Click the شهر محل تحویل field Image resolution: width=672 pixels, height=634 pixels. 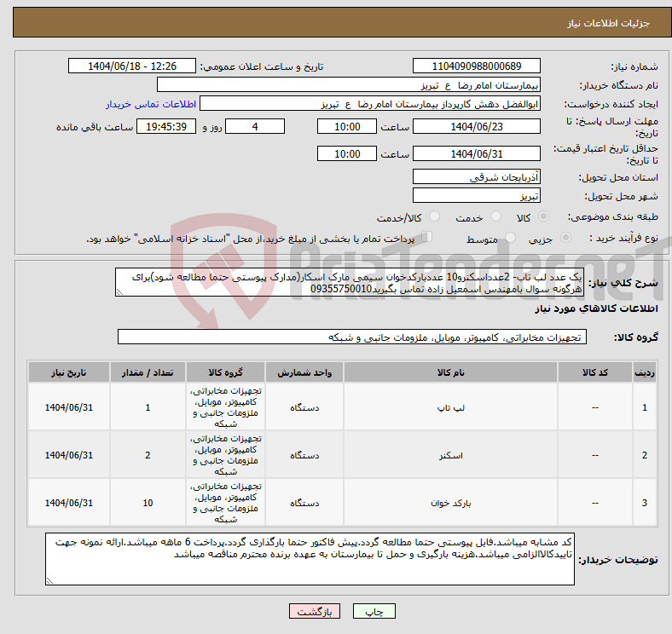pos(476,195)
